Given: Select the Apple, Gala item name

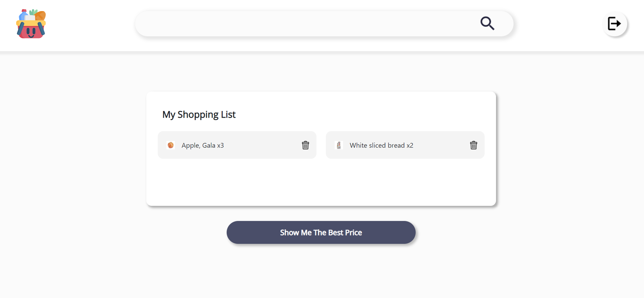Looking at the screenshot, I should (x=198, y=145).
